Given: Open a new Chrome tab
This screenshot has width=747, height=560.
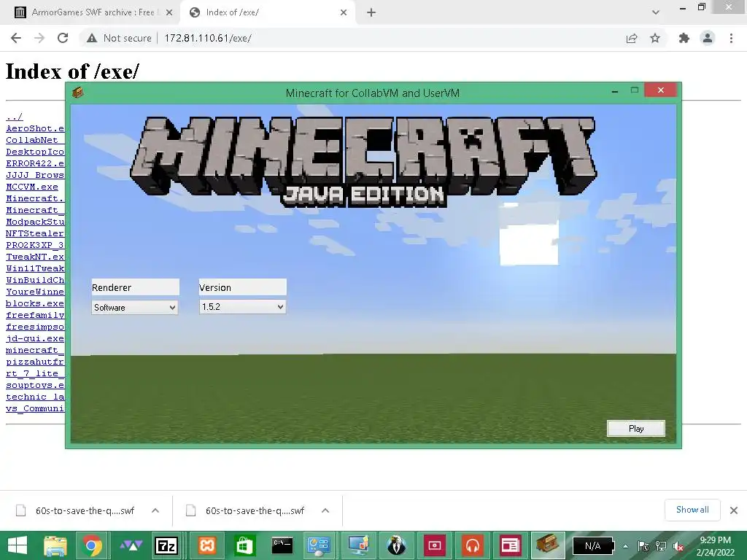Looking at the screenshot, I should (x=371, y=13).
